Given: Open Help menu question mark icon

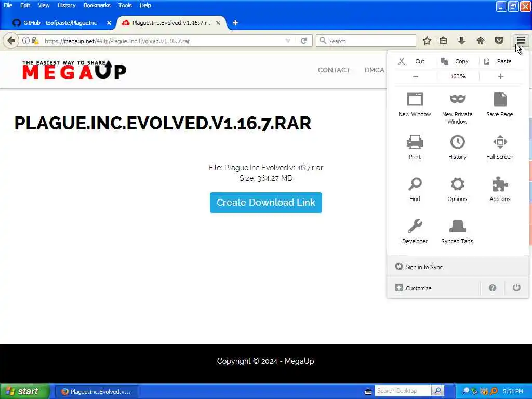Looking at the screenshot, I should coord(493,288).
